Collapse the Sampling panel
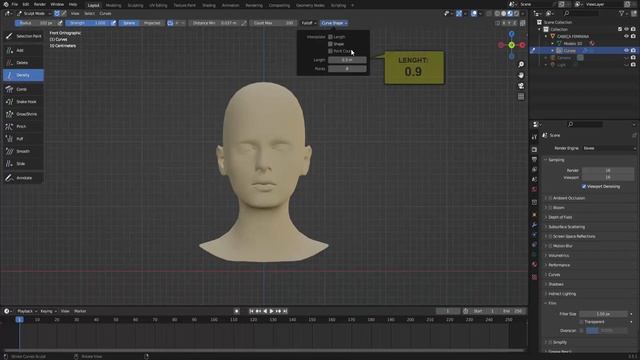The height and width of the screenshot is (360, 640). 555,160
